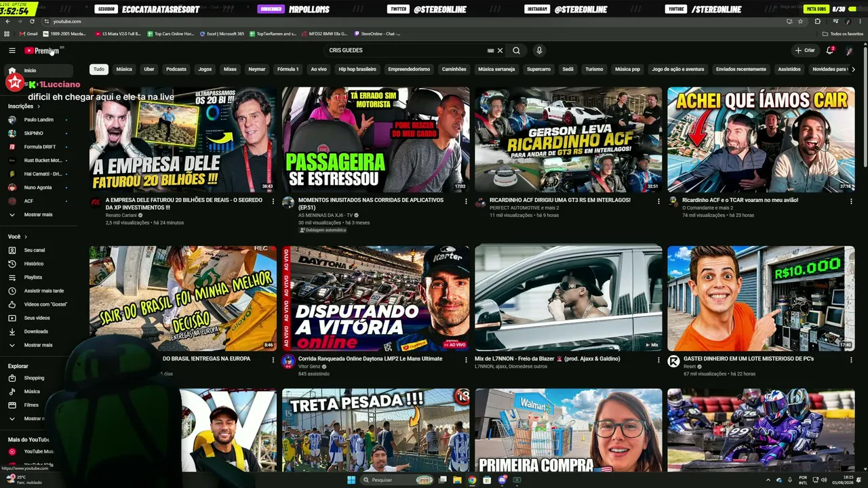Viewport: 868px width, 488px height.
Task: Open the Chrome three-dot menu
Action: click(x=860, y=22)
